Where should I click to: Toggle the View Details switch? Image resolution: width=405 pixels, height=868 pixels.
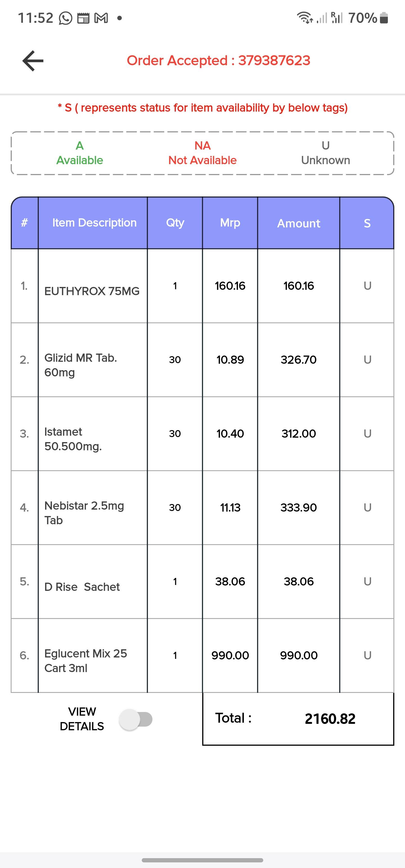click(x=136, y=719)
